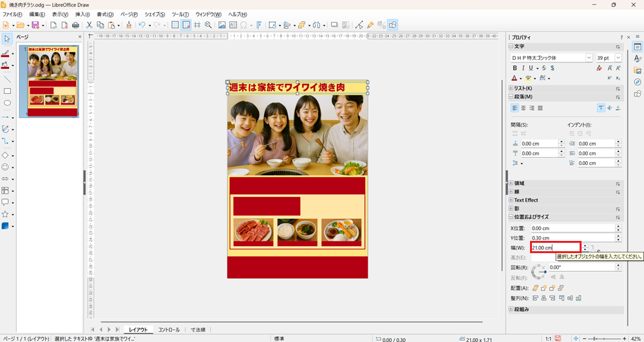Open more options for 文字 section
Image resolution: width=644 pixels, height=342 pixels.
pyautogui.click(x=618, y=47)
